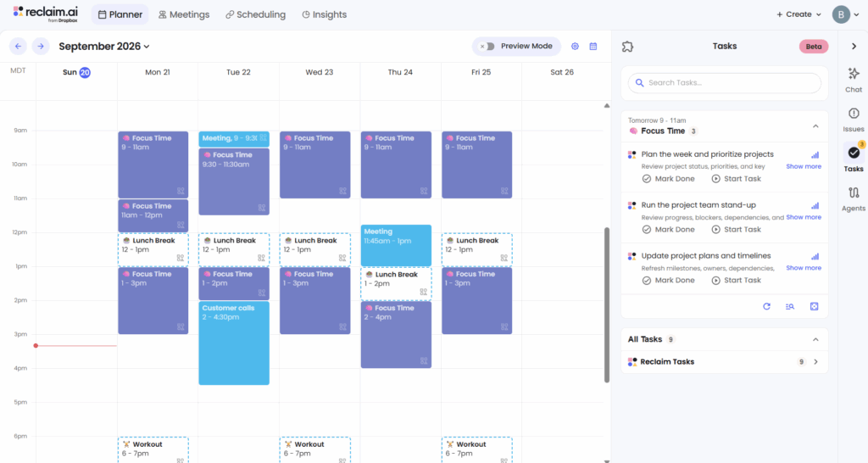Click the Sun 20 date header

pos(76,72)
